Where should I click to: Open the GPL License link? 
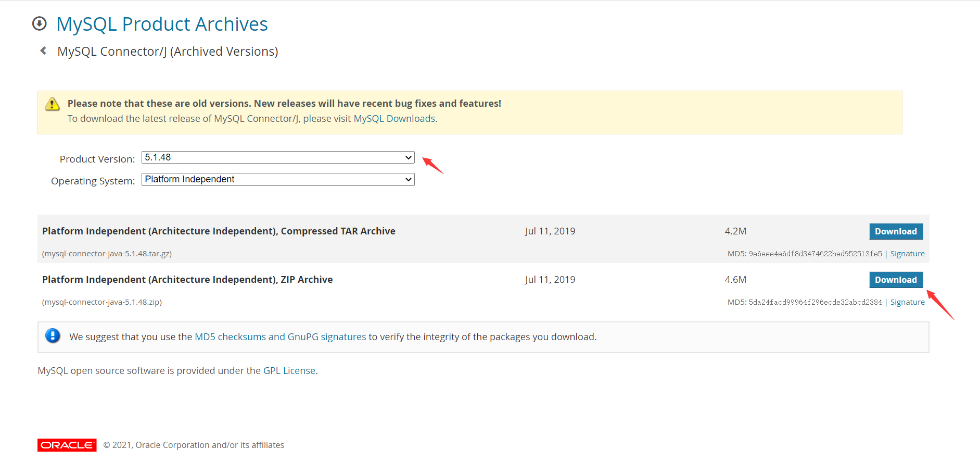289,370
